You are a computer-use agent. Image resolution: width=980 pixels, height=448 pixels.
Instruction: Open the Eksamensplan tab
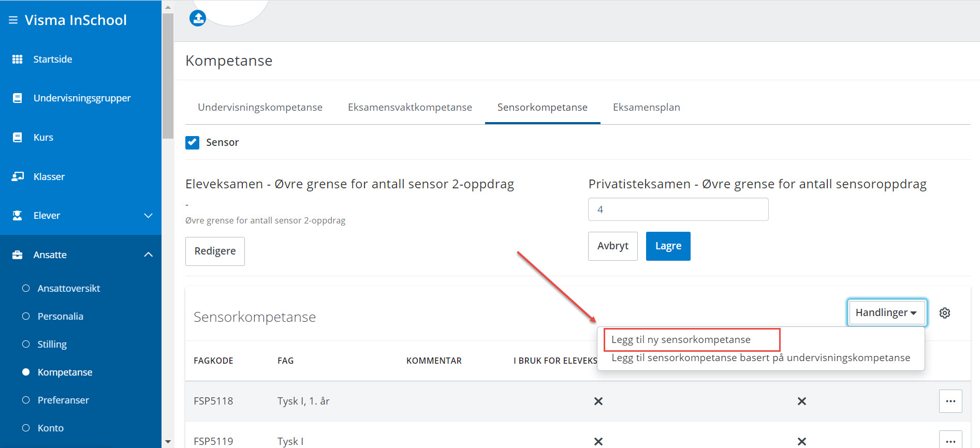pyautogui.click(x=647, y=107)
